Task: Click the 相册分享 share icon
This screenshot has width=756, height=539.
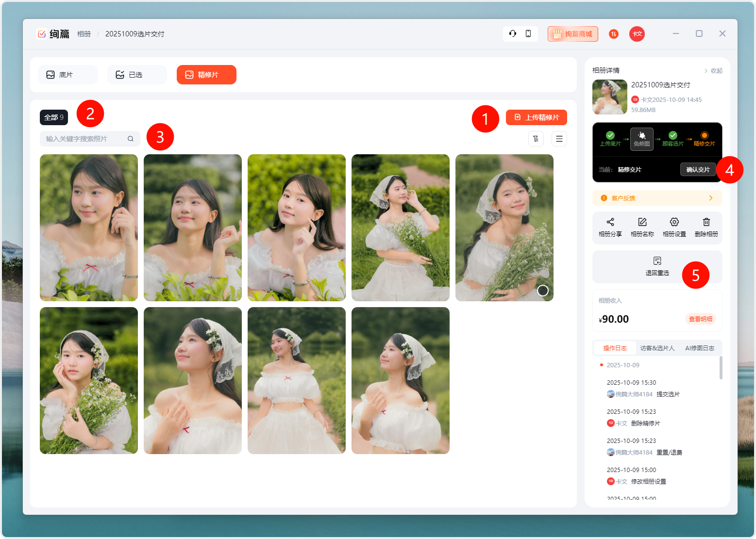Action: [x=610, y=222]
